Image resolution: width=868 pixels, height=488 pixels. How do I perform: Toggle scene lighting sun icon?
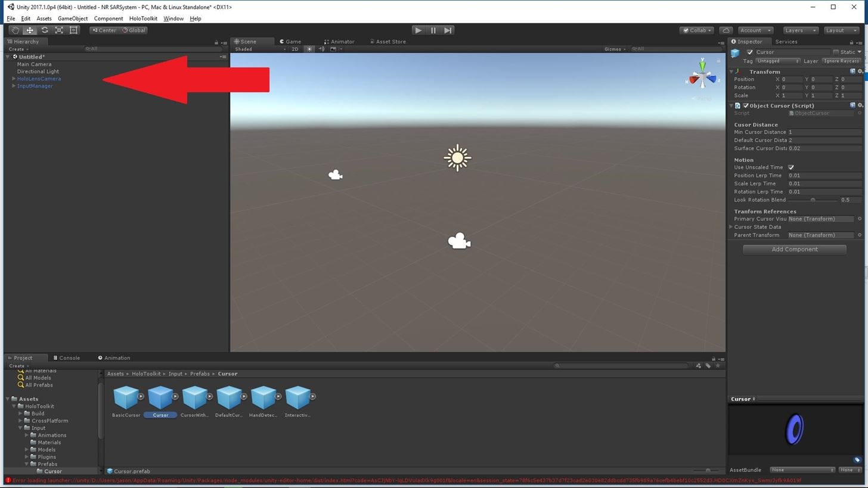pos(309,49)
